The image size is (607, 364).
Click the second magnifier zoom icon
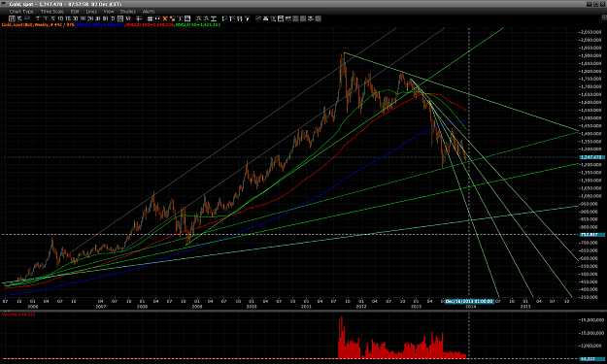[x=206, y=18]
